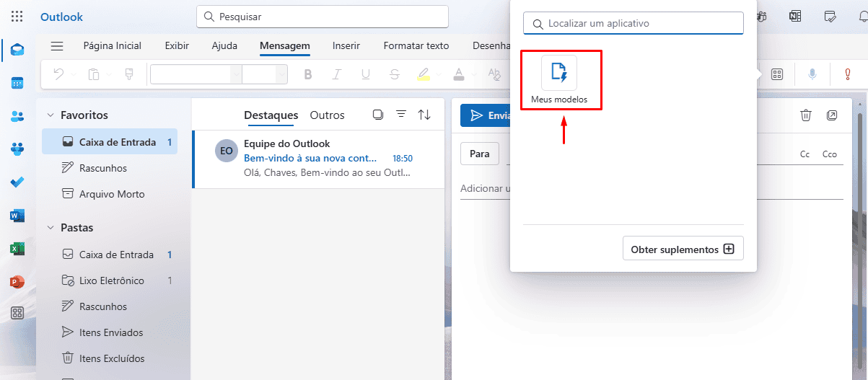The height and width of the screenshot is (380, 868).
Task: Open Formatar texto tab
Action: click(416, 45)
